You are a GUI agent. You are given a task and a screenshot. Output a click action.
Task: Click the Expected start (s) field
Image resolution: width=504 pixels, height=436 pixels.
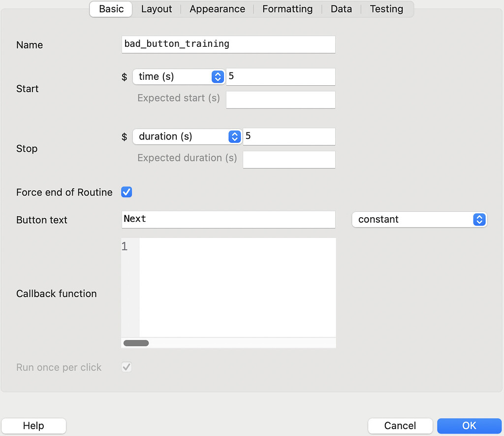[x=281, y=100]
